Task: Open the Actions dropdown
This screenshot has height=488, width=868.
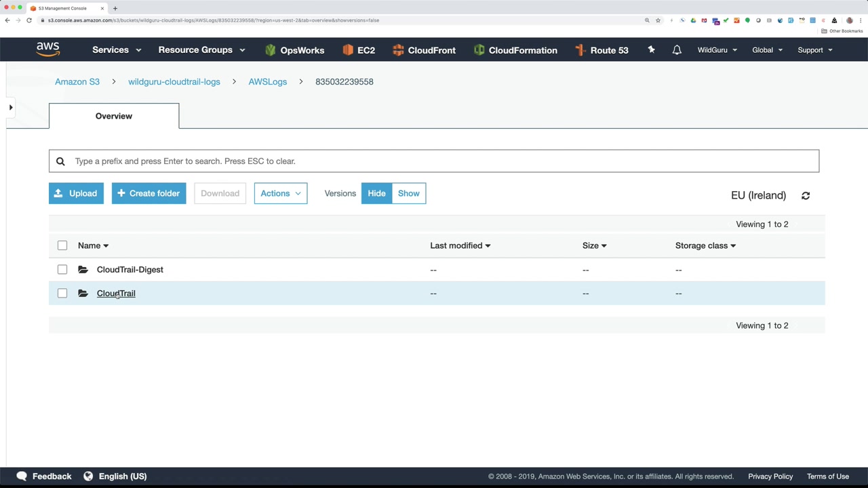Action: [281, 193]
